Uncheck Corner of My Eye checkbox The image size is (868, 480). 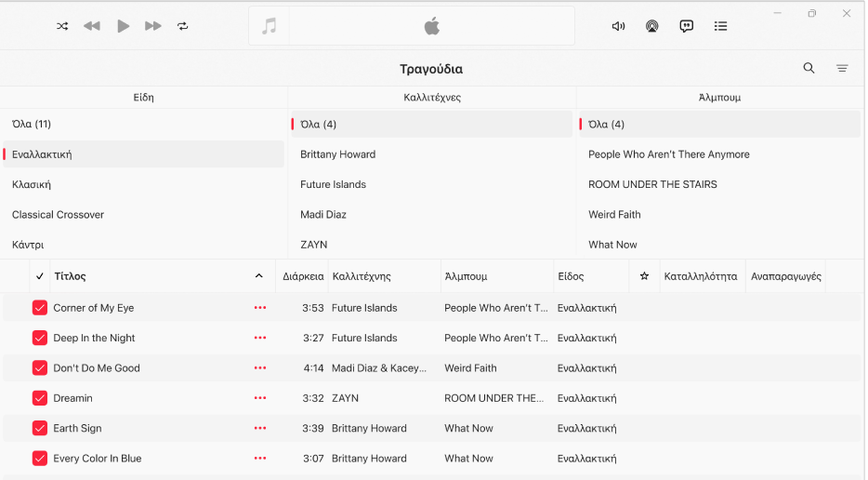click(x=40, y=308)
